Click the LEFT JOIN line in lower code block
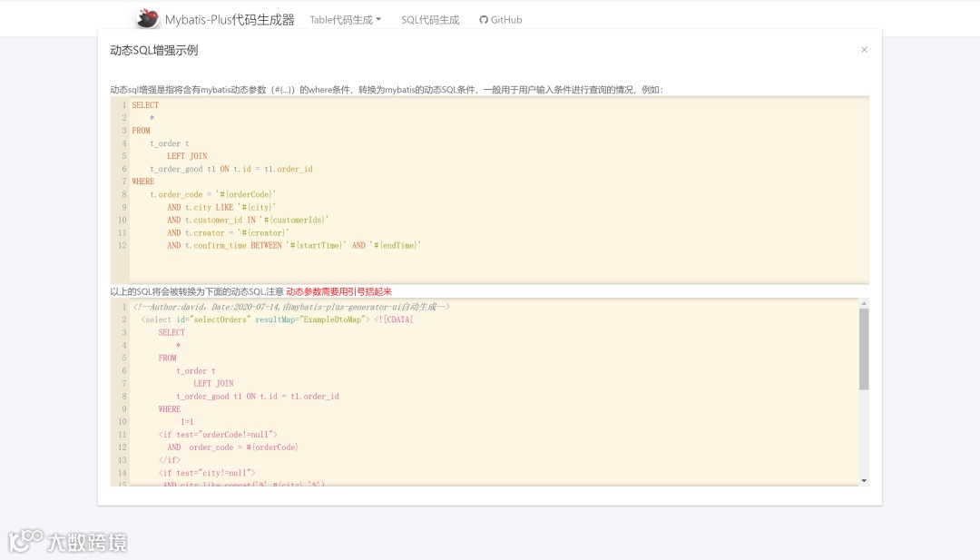The height and width of the screenshot is (560, 980). tap(213, 384)
